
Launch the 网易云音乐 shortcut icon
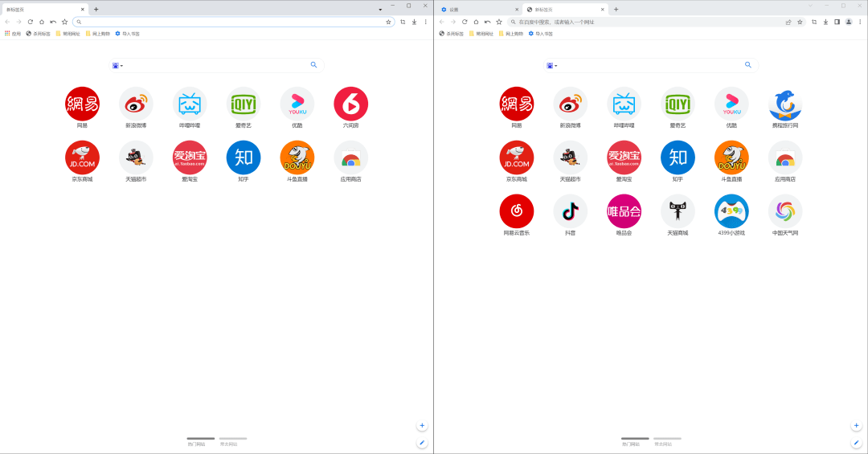(517, 211)
